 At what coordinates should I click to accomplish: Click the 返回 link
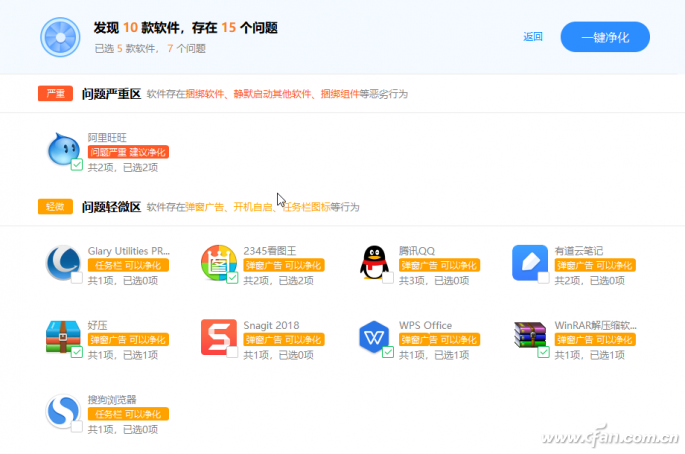pyautogui.click(x=533, y=37)
